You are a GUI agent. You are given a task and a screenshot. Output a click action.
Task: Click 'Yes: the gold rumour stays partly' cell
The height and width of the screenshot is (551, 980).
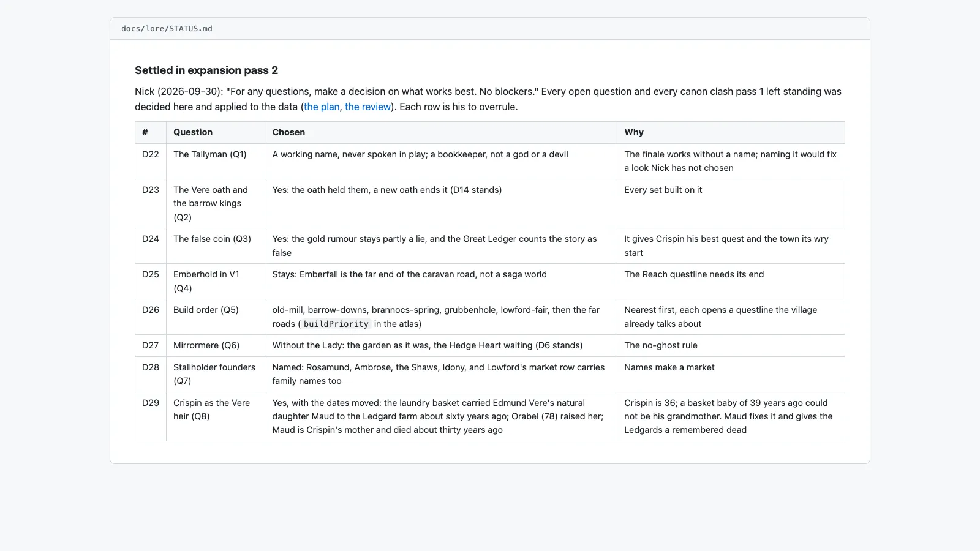pos(441,246)
